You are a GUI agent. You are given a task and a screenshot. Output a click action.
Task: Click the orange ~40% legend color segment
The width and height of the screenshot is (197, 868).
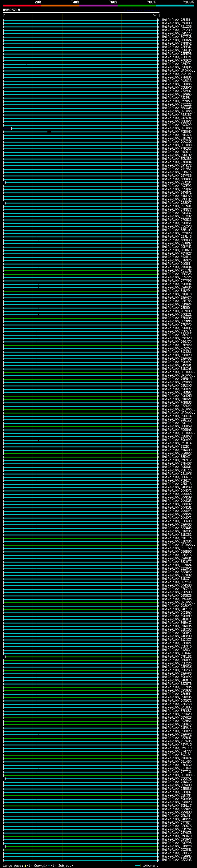click(x=60, y=6)
